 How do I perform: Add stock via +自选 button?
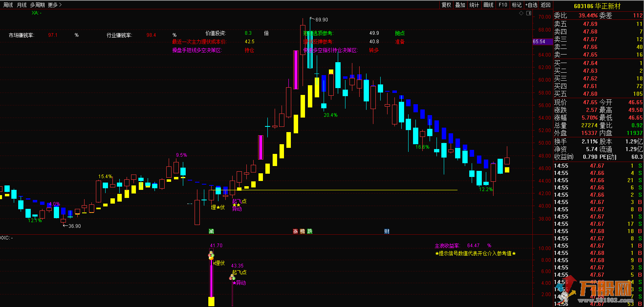[531, 5]
